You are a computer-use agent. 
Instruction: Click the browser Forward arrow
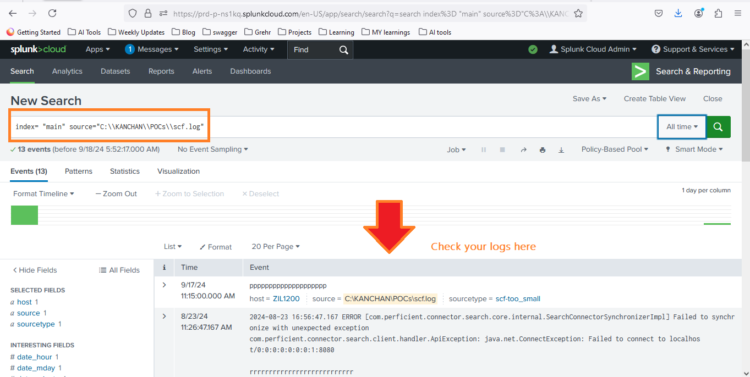coord(32,13)
